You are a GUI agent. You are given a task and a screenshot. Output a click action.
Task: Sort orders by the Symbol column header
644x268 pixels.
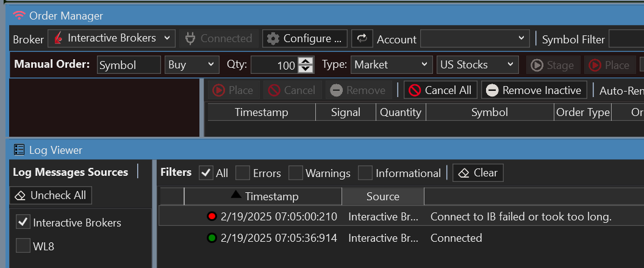(490, 112)
